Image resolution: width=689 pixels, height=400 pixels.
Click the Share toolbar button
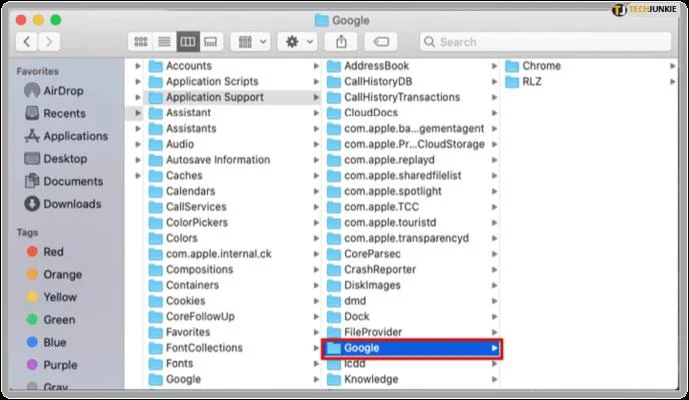coord(341,42)
